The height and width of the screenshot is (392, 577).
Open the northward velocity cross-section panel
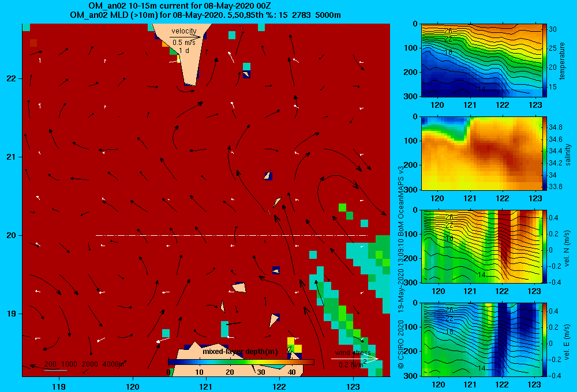tap(481, 246)
